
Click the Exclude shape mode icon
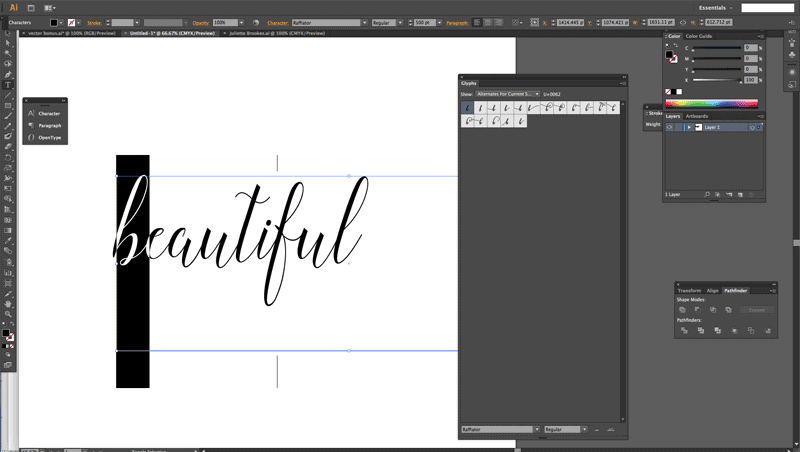728,310
